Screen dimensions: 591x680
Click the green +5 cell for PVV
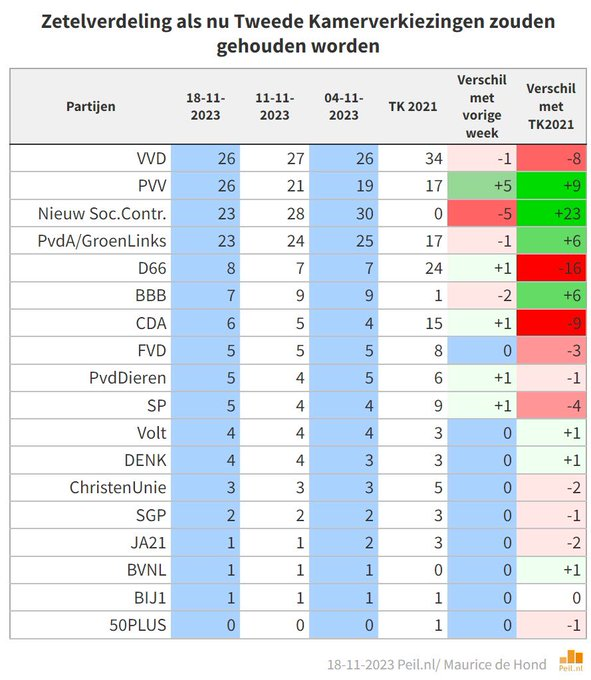[482, 186]
